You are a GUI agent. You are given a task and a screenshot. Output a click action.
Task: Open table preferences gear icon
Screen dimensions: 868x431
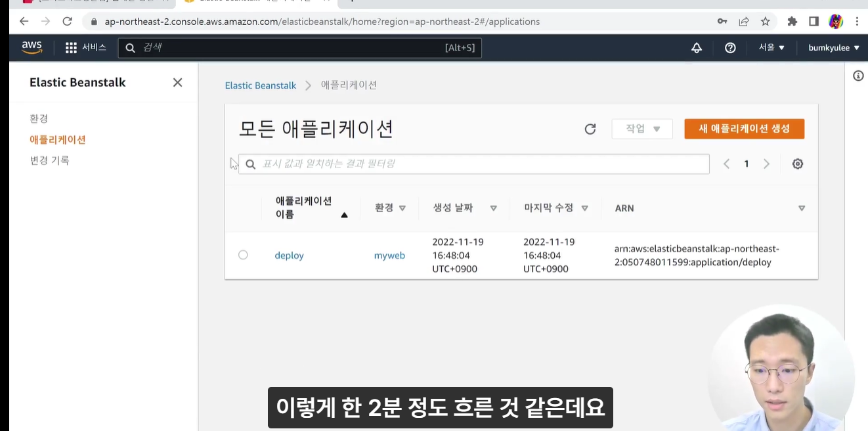coord(798,164)
